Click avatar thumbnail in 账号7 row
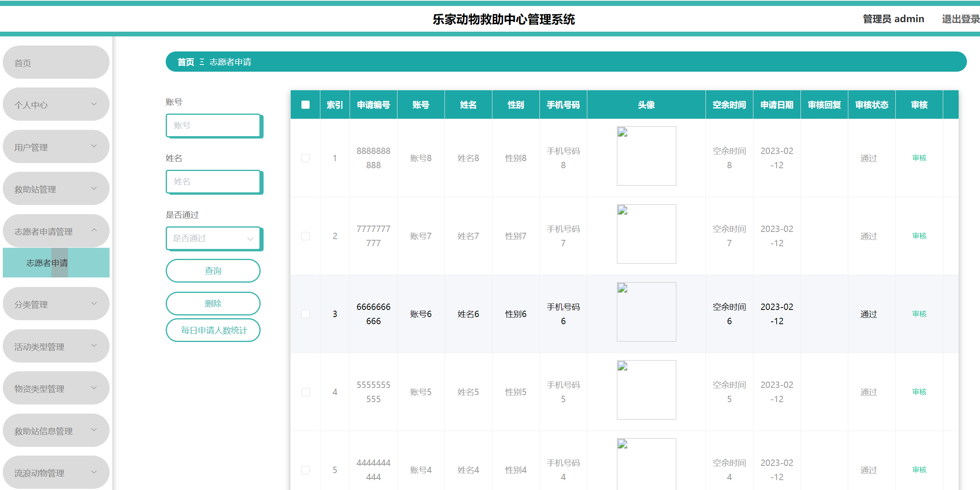The height and width of the screenshot is (490, 980). click(x=646, y=234)
